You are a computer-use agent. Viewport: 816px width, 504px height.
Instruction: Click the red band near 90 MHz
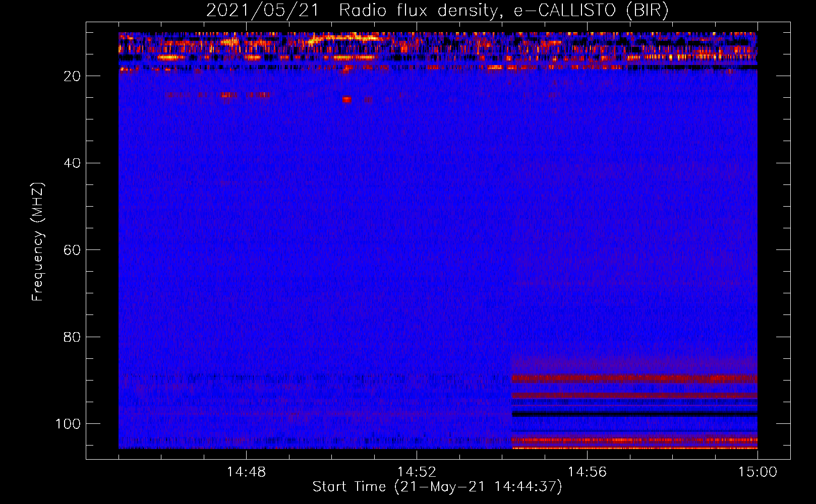point(634,379)
